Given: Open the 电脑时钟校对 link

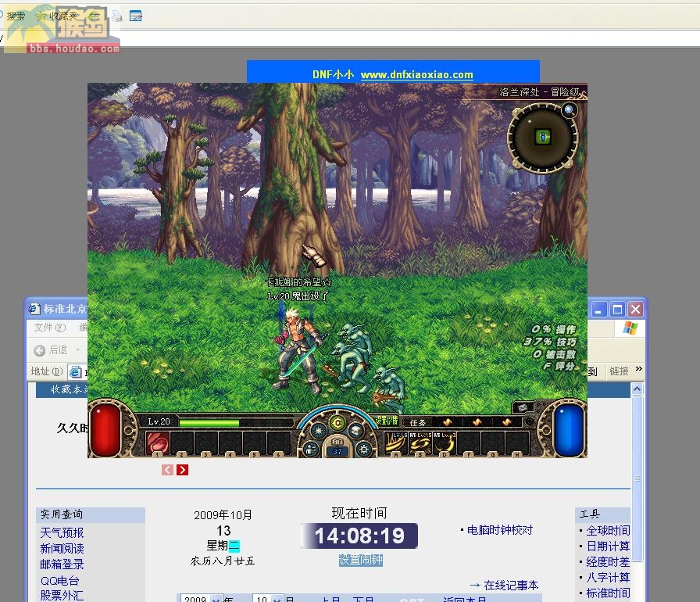Looking at the screenshot, I should tap(499, 530).
